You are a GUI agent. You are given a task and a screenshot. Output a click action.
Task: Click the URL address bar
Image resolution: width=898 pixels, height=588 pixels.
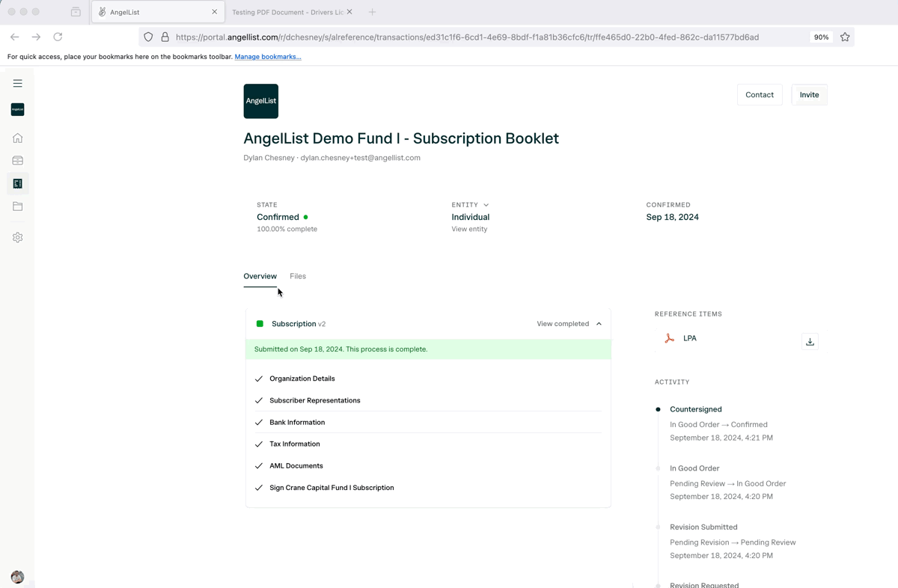[x=467, y=37]
